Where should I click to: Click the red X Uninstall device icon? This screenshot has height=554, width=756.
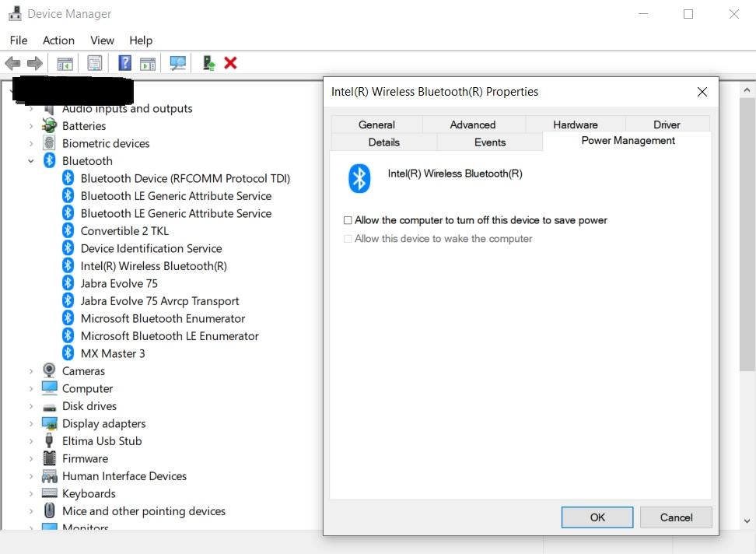coord(230,63)
